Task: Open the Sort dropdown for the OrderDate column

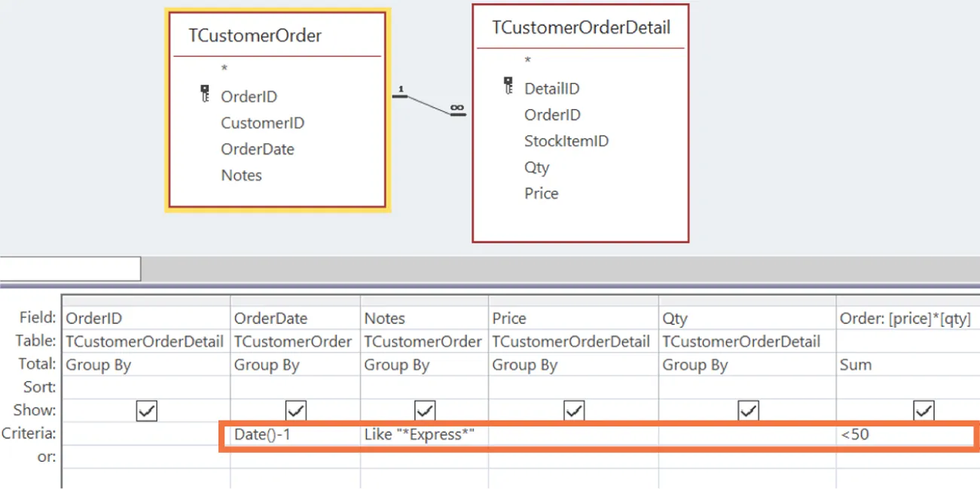Action: click(294, 387)
